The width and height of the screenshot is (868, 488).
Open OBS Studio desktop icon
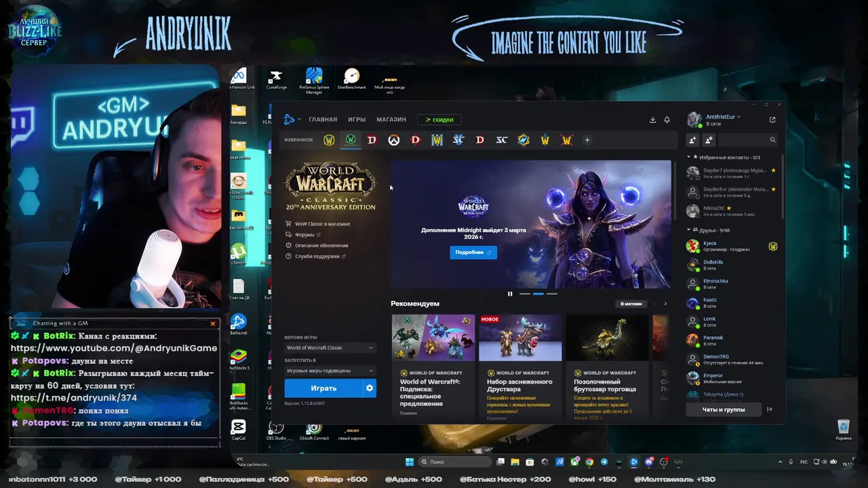click(x=276, y=430)
